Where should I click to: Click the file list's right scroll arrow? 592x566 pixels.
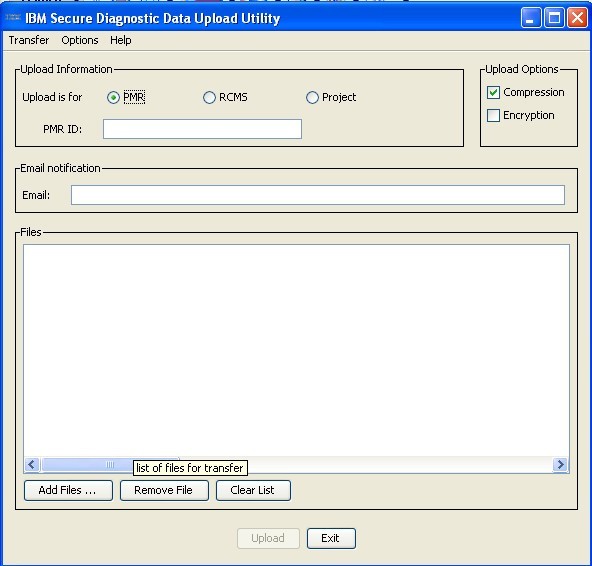561,464
